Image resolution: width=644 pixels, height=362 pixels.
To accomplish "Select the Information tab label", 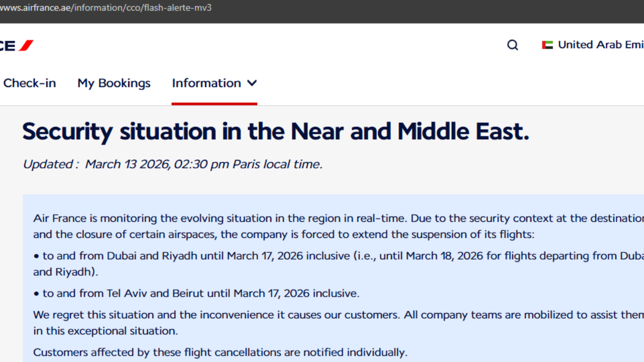I will (206, 83).
